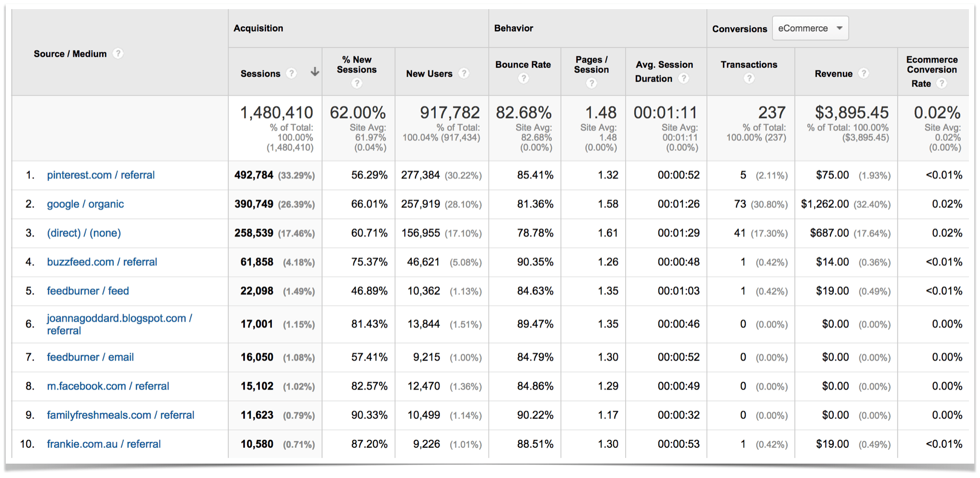Image resolution: width=980 pixels, height=478 pixels.
Task: Open the pinterest.com / referral source link
Action: point(101,175)
